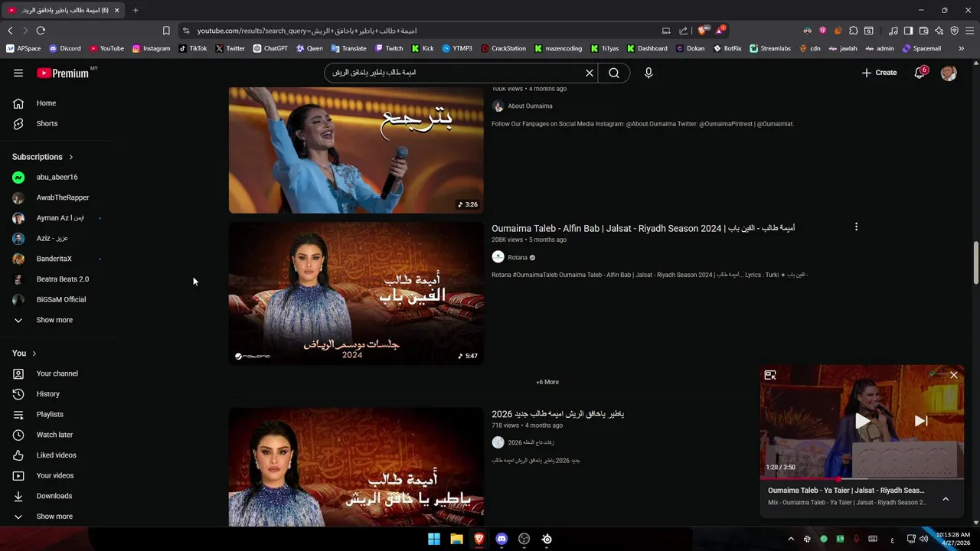Close the miniplayer

954,375
